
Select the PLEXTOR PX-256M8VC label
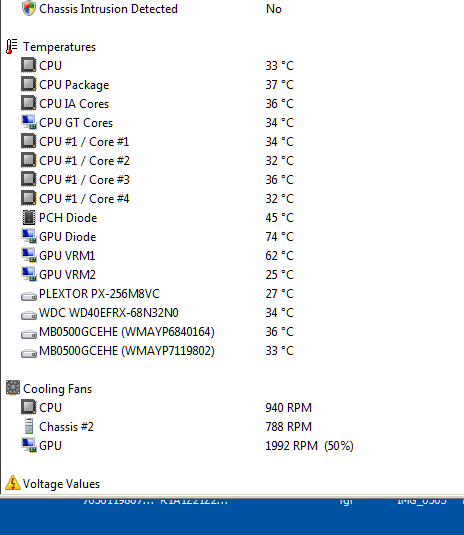pyautogui.click(x=99, y=294)
